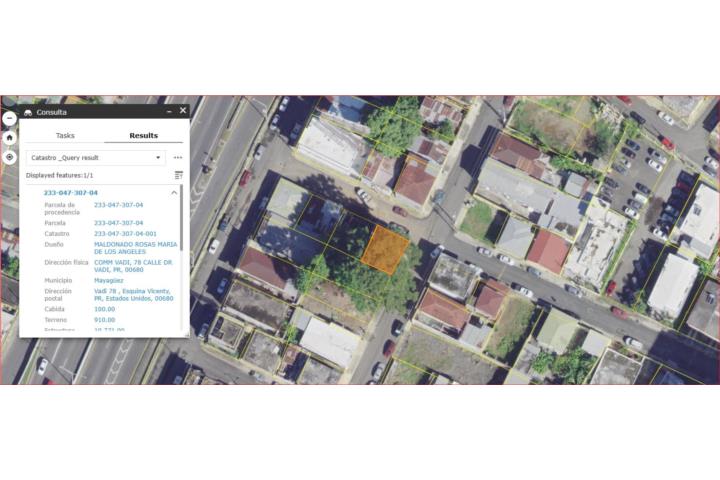Click the Municipio value Mayagüez

pyautogui.click(x=109, y=280)
